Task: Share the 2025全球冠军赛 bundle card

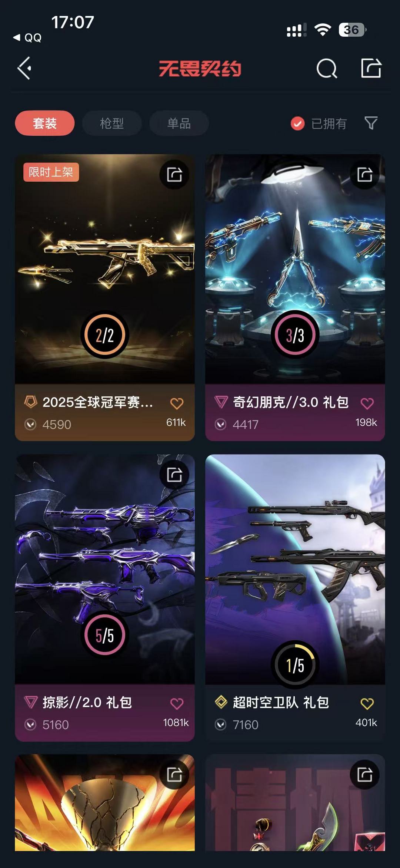Action: coord(174,174)
